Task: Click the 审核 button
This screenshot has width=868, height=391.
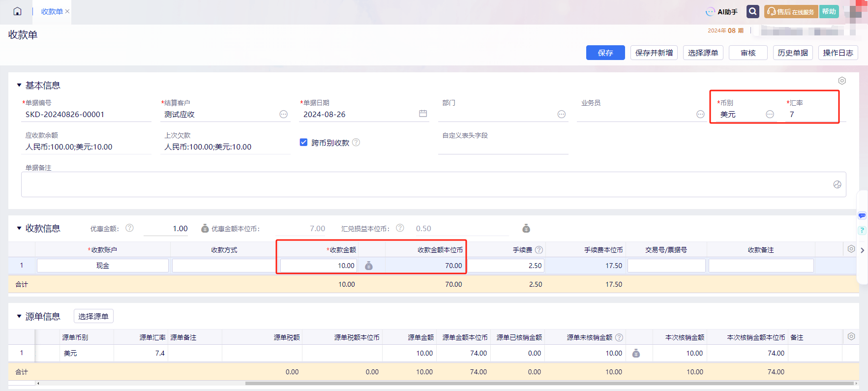Action: (748, 53)
